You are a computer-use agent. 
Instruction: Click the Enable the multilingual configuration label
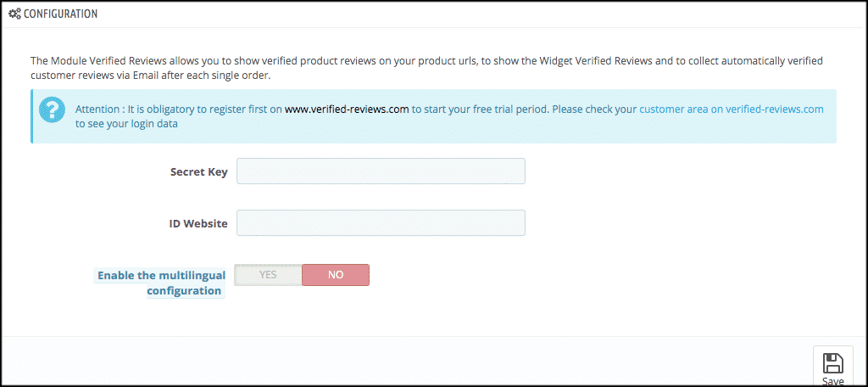tap(161, 283)
